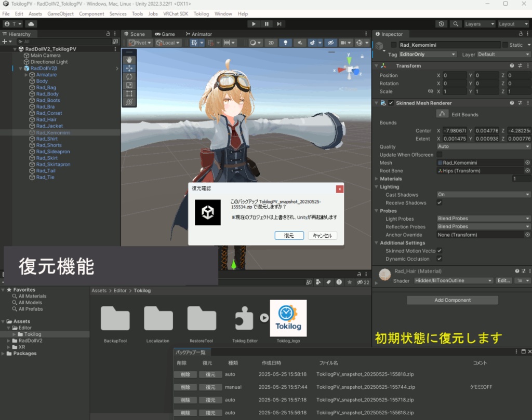Select the Move tool in the Scene toolbar

[x=129, y=68]
